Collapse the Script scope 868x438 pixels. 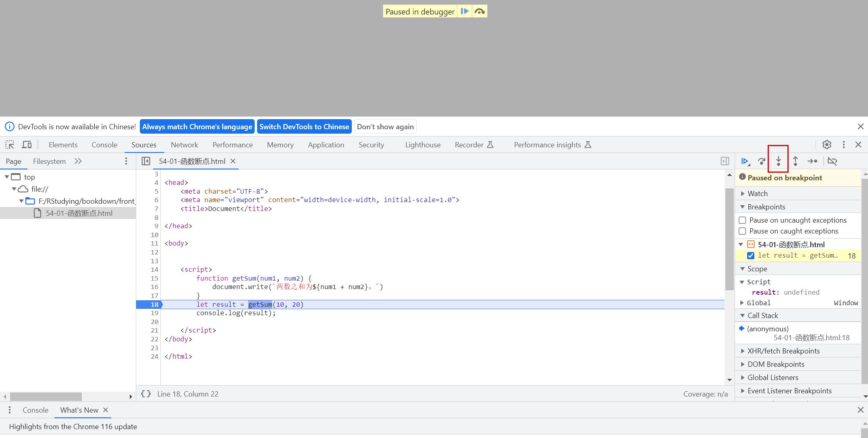pos(742,282)
